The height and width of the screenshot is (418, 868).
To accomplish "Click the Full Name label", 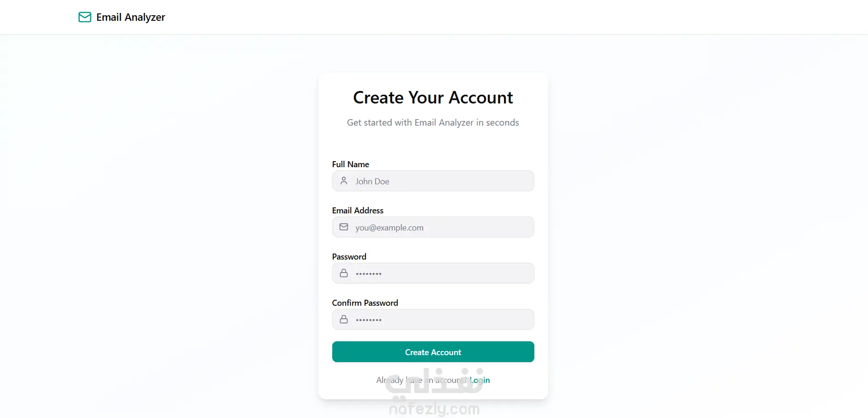I will [x=350, y=164].
